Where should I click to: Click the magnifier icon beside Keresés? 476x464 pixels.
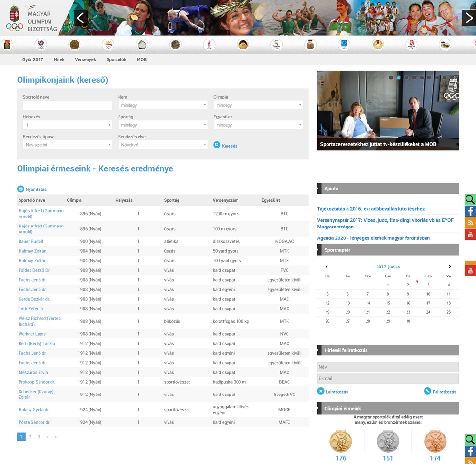[217, 145]
